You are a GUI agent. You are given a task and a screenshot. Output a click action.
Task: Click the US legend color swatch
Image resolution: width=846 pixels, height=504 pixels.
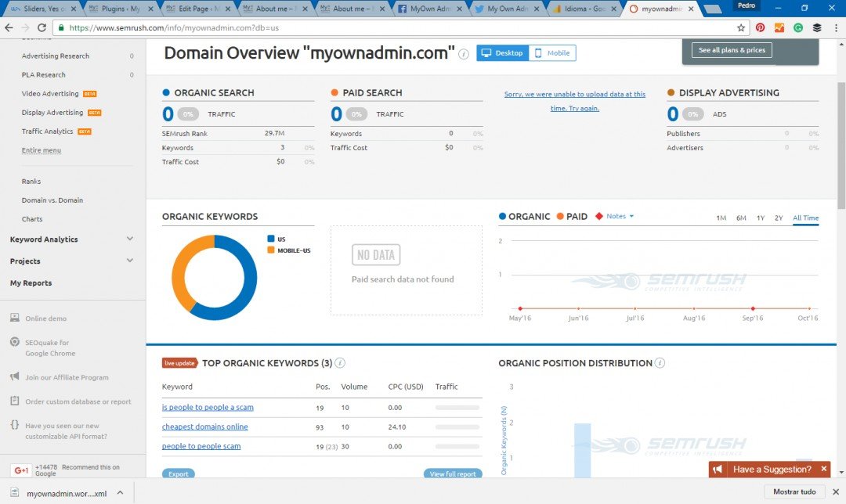271,239
